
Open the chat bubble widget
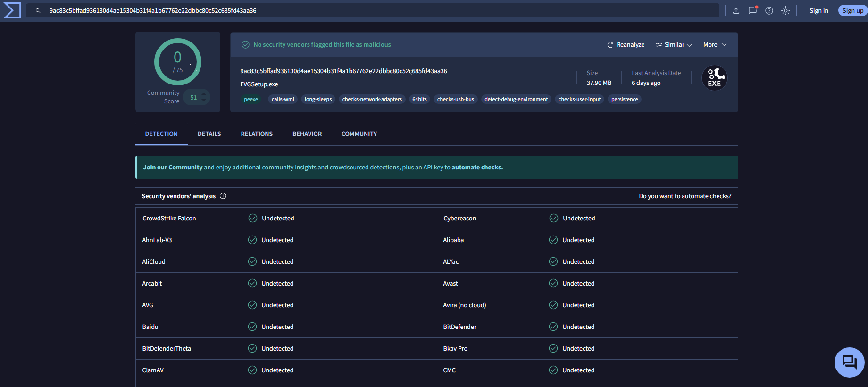849,362
